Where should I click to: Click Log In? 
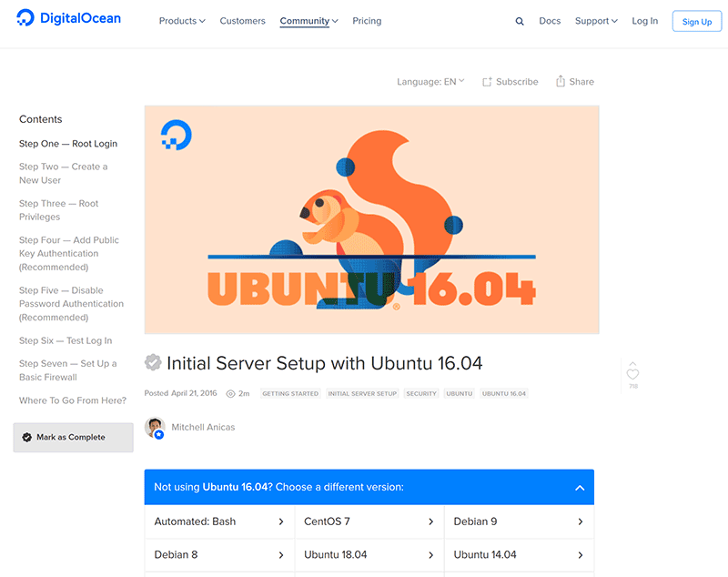[x=645, y=21]
